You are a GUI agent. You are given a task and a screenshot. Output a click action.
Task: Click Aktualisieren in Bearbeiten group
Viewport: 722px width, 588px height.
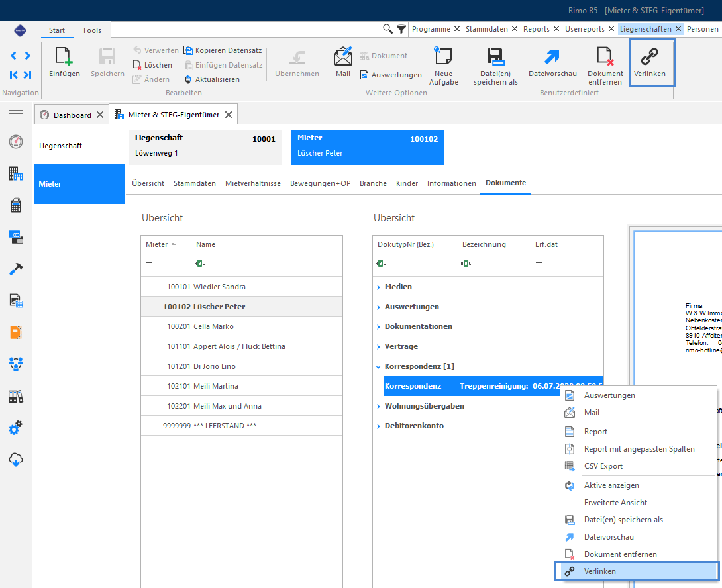click(x=212, y=79)
